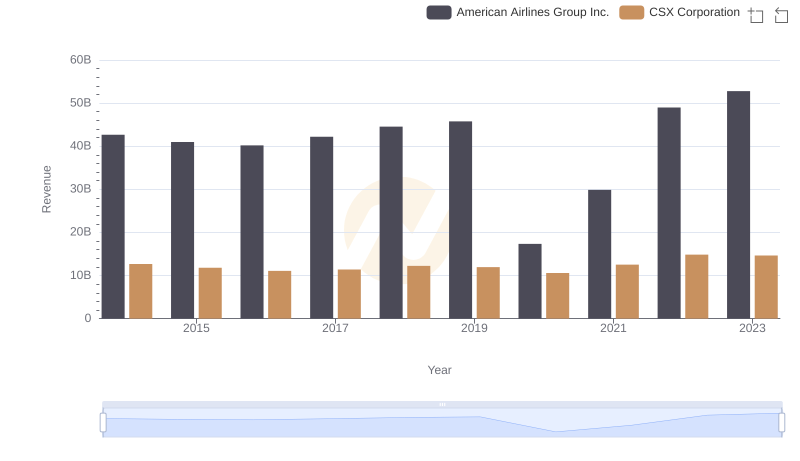Click the American Airlines bar for 2020

[530, 281]
